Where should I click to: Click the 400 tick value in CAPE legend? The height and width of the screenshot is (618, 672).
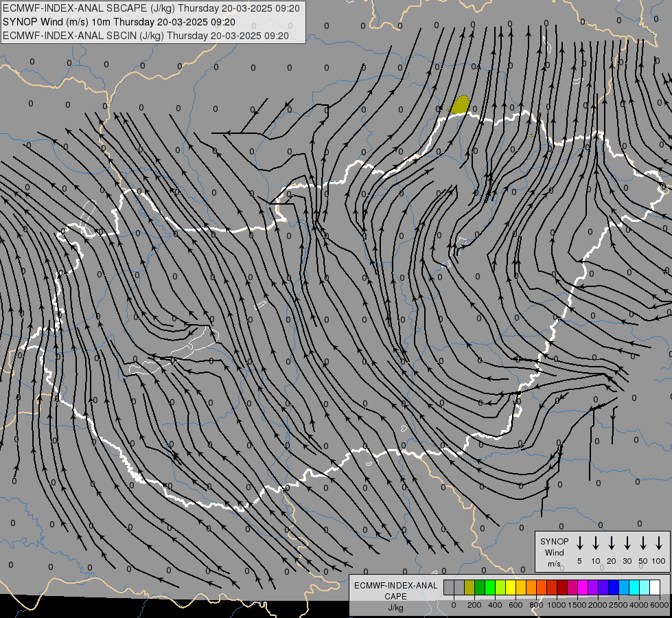(495, 605)
